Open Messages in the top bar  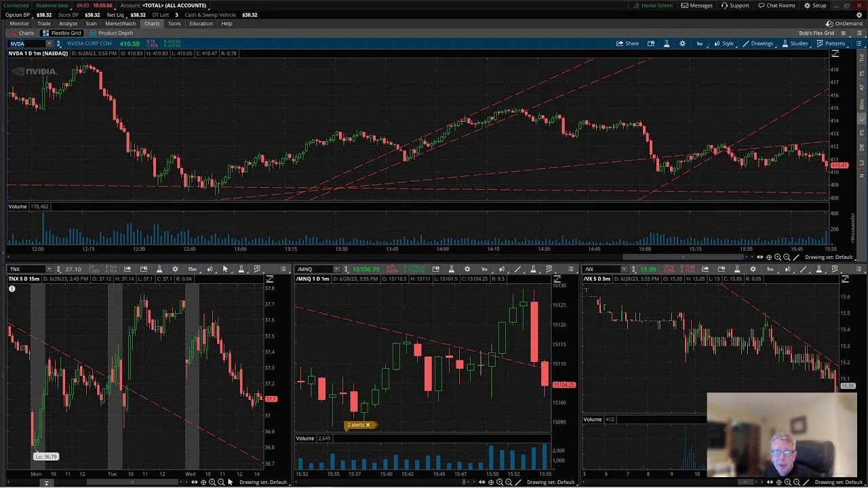697,5
